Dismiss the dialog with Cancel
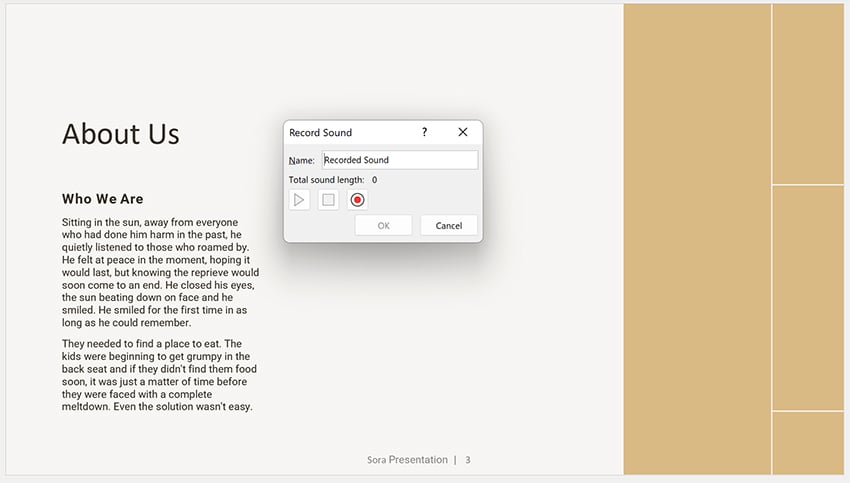The width and height of the screenshot is (850, 483). point(448,226)
